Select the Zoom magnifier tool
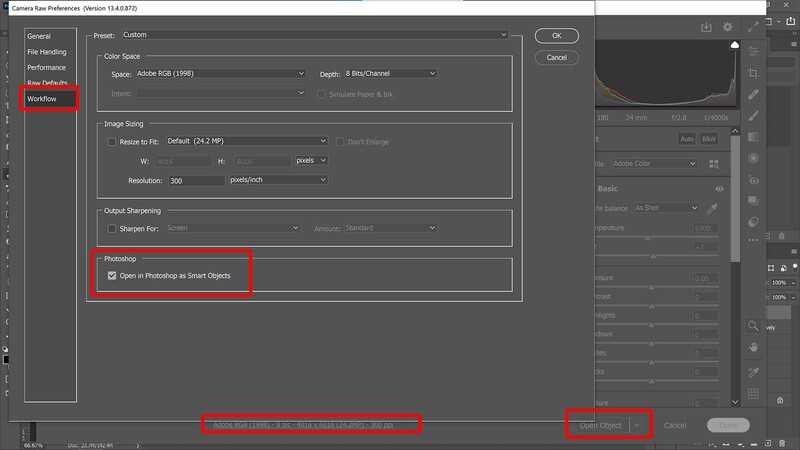This screenshot has height=450, width=800. coord(753,326)
